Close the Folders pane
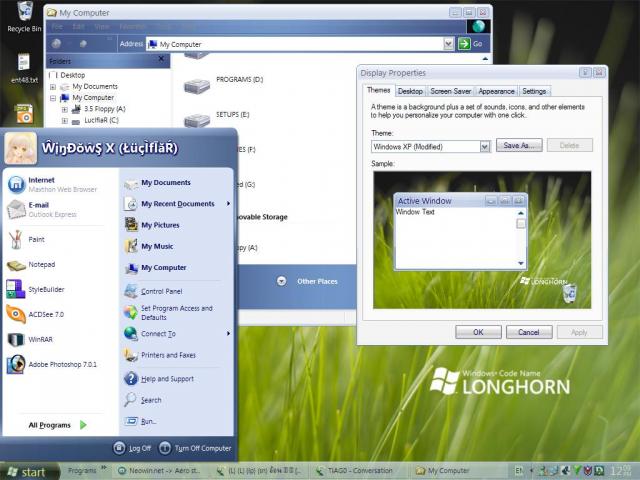 [x=161, y=59]
